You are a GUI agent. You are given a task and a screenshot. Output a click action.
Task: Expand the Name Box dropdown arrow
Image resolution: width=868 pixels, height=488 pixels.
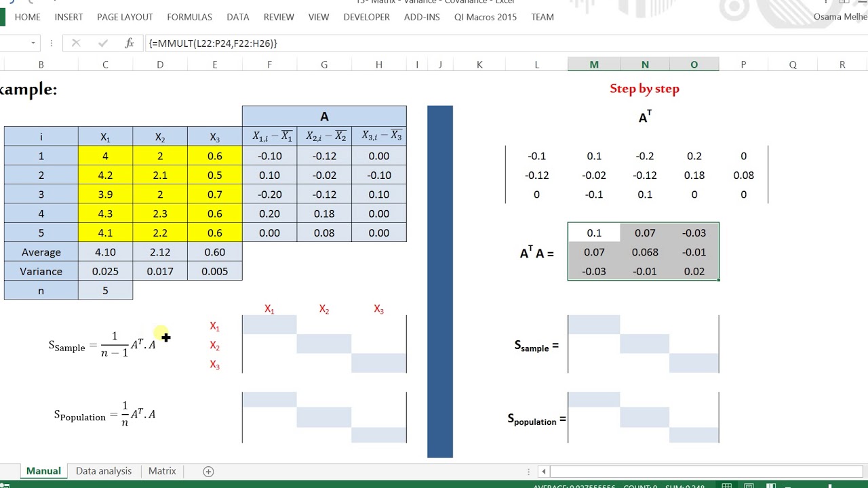click(33, 43)
